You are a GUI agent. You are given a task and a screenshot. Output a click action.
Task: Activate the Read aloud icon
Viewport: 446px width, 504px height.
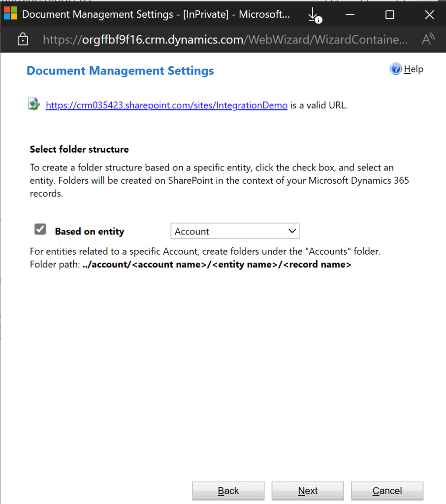coord(428,39)
